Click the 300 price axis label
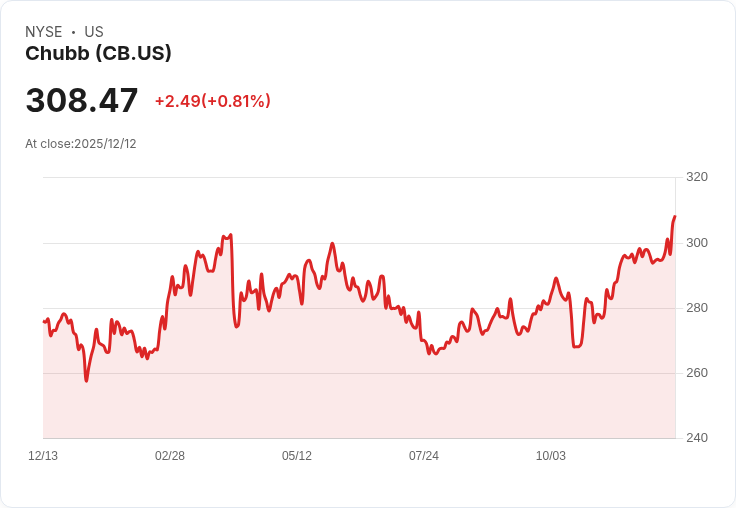 click(x=697, y=243)
